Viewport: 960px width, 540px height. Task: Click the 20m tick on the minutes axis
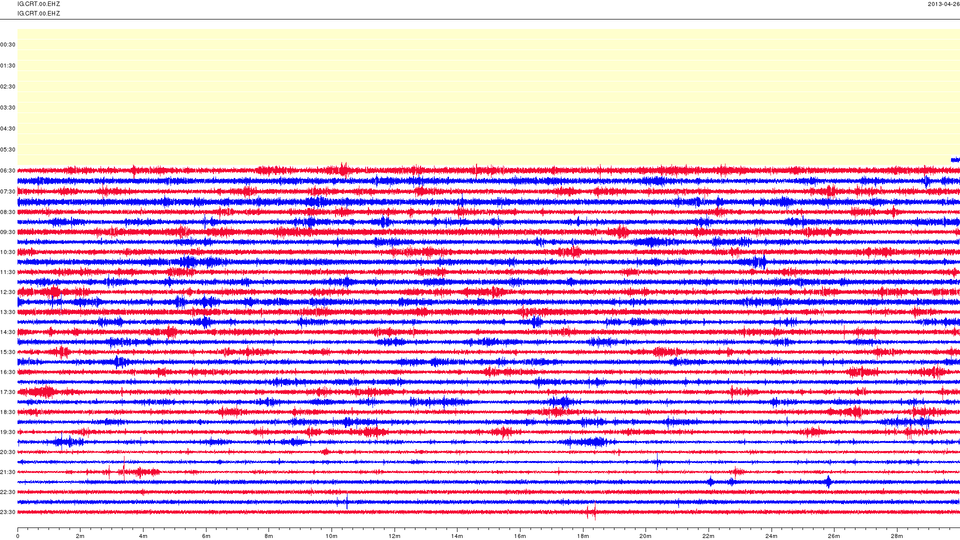click(645, 536)
